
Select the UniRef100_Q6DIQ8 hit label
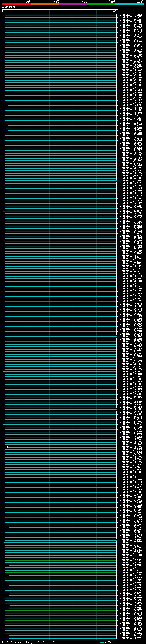coord(131,321)
